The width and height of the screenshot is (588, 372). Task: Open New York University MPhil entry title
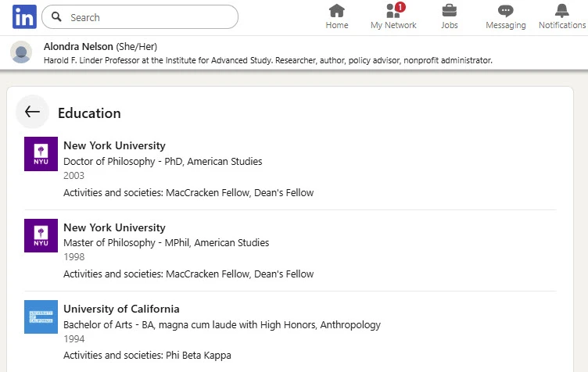click(114, 227)
